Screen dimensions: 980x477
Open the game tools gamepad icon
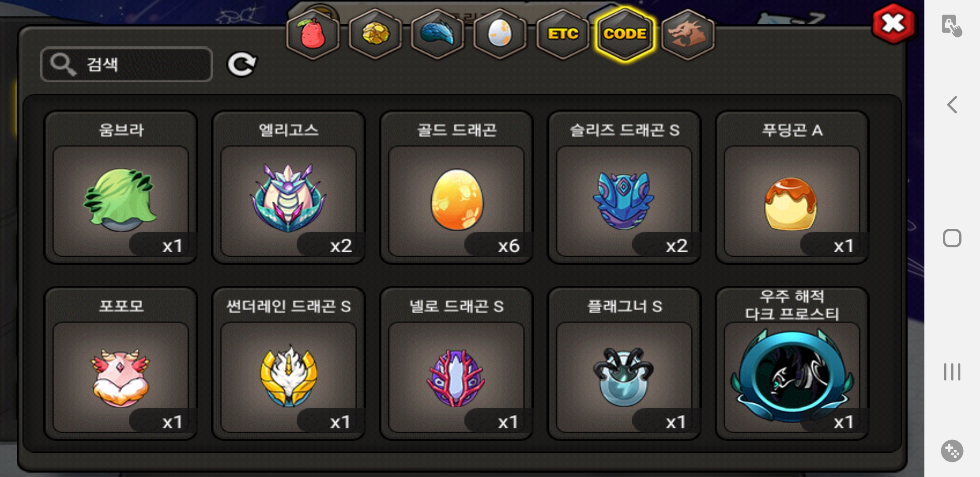click(952, 451)
